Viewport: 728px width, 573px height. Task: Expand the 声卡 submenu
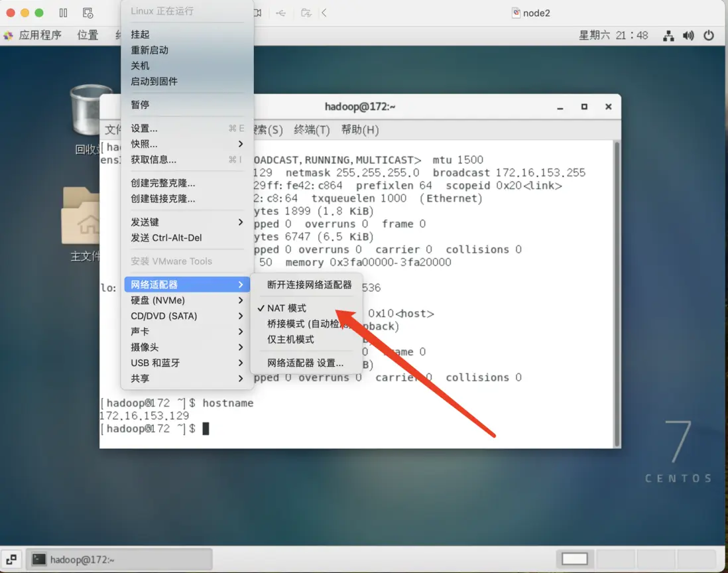tap(187, 332)
